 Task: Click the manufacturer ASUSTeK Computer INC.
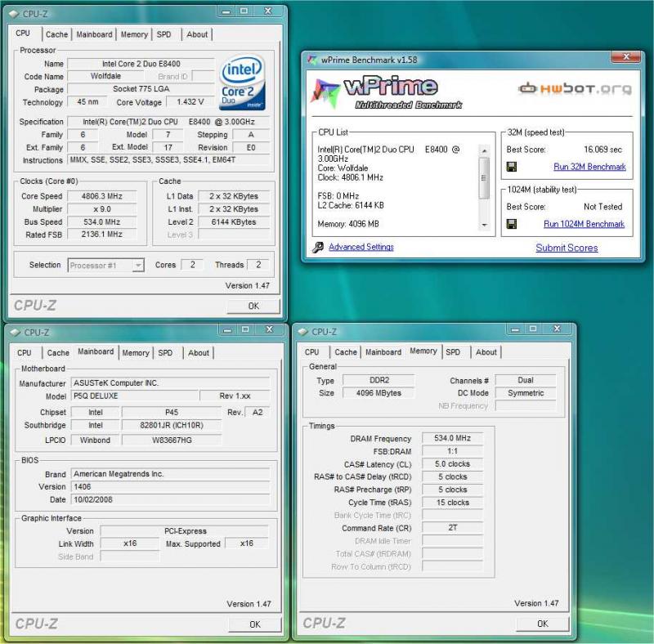coord(170,383)
